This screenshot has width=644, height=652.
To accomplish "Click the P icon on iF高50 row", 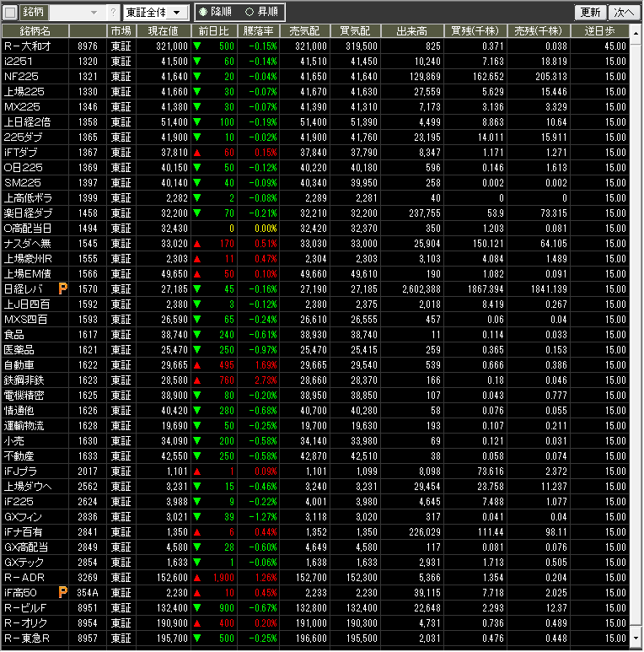I will (x=62, y=592).
